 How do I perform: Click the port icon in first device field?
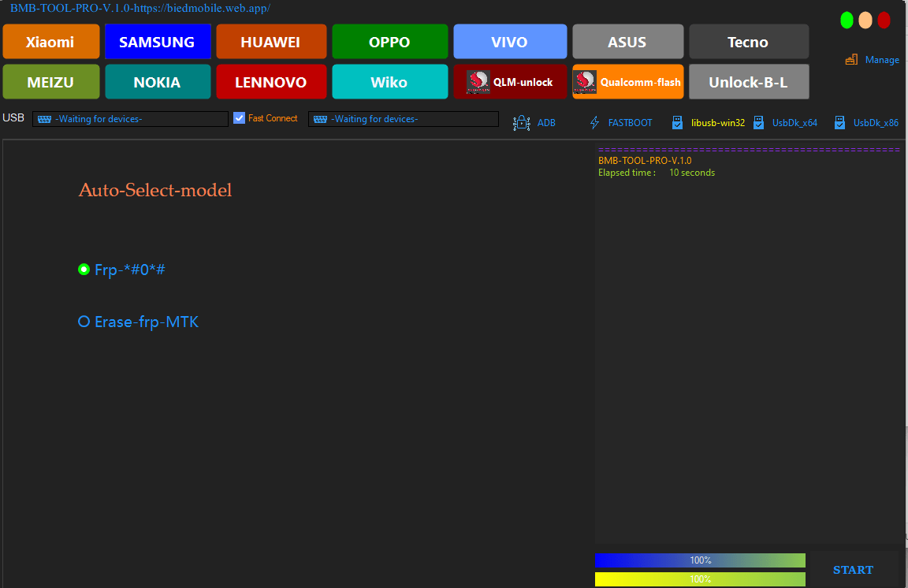pyautogui.click(x=45, y=119)
